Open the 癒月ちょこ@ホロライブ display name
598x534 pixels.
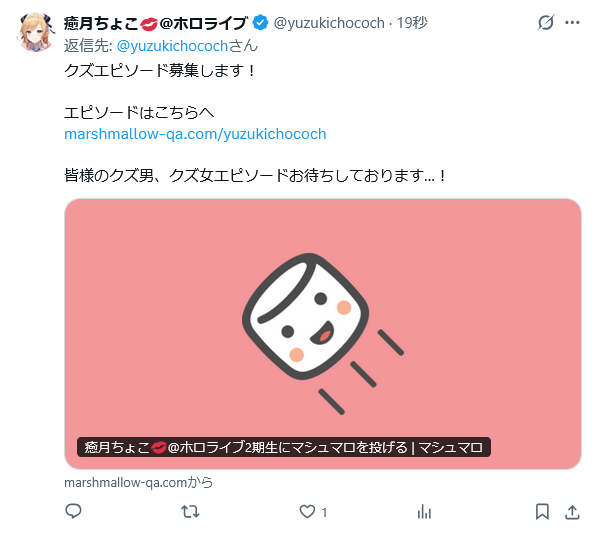(156, 23)
